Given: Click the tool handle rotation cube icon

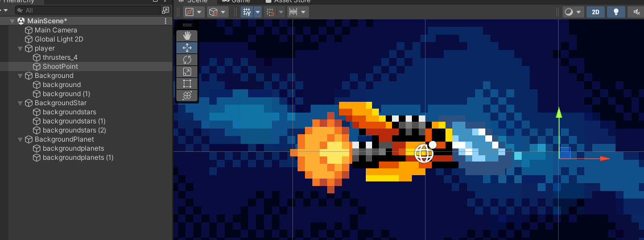Looking at the screenshot, I should 213,12.
